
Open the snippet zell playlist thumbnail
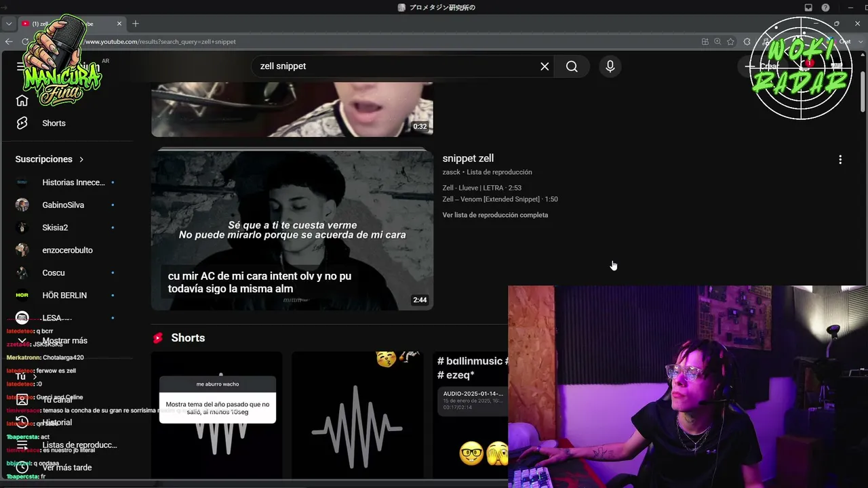tap(292, 230)
